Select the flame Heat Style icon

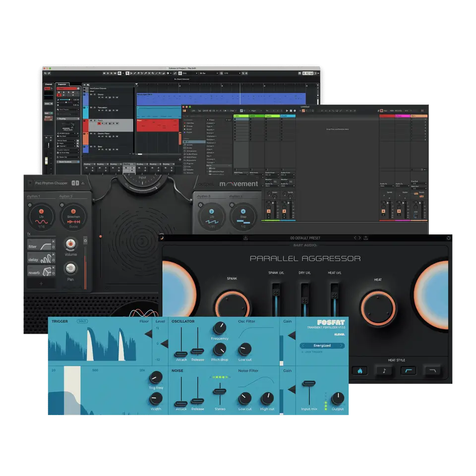[359, 370]
